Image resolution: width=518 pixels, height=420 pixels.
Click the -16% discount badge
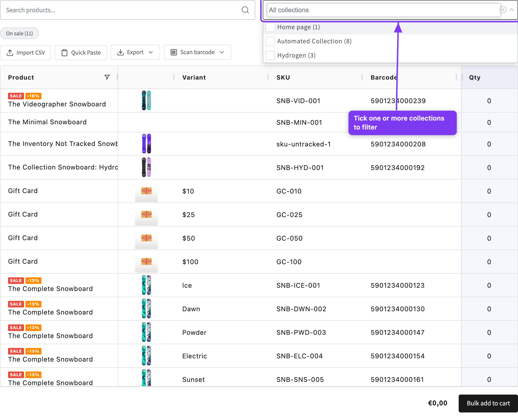[x=33, y=96]
